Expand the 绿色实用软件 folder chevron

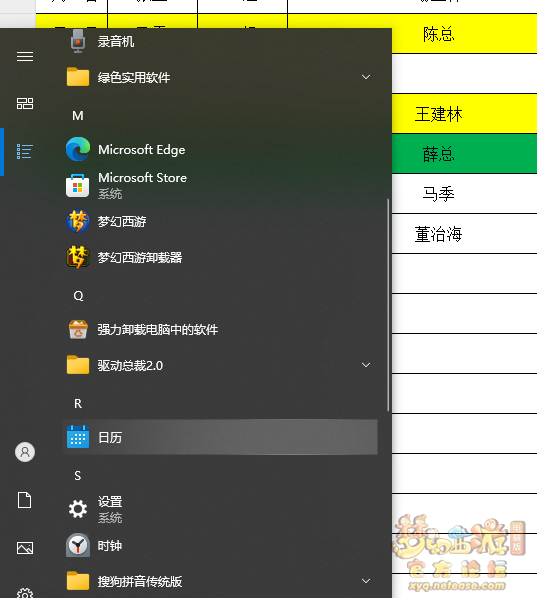point(366,77)
